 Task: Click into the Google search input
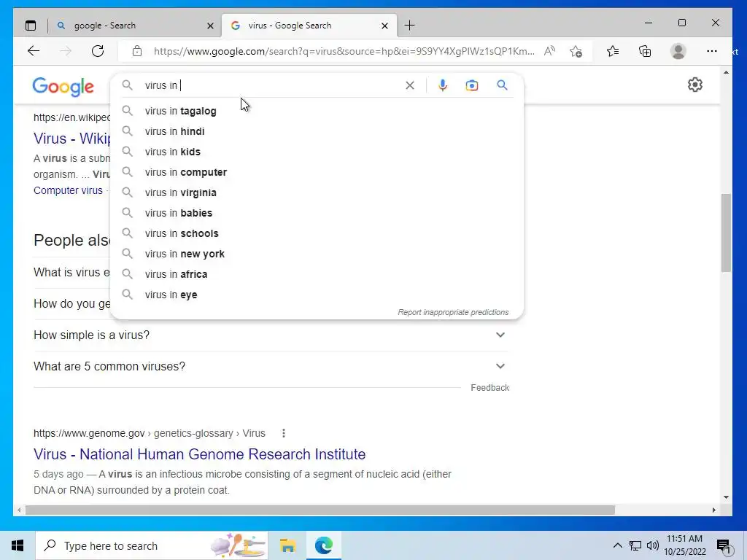tap(271, 85)
